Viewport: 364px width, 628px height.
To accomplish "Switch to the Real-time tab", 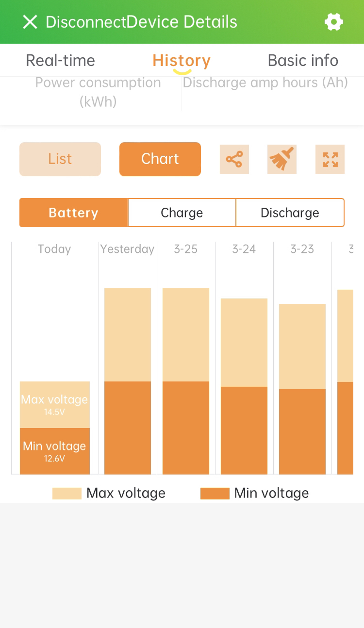I will tap(60, 61).
